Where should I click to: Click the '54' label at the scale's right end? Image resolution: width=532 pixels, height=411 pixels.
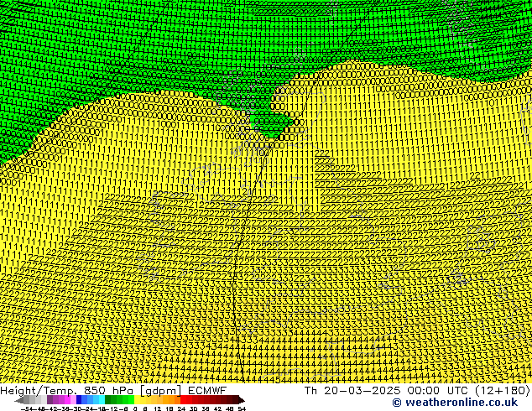click(x=242, y=409)
